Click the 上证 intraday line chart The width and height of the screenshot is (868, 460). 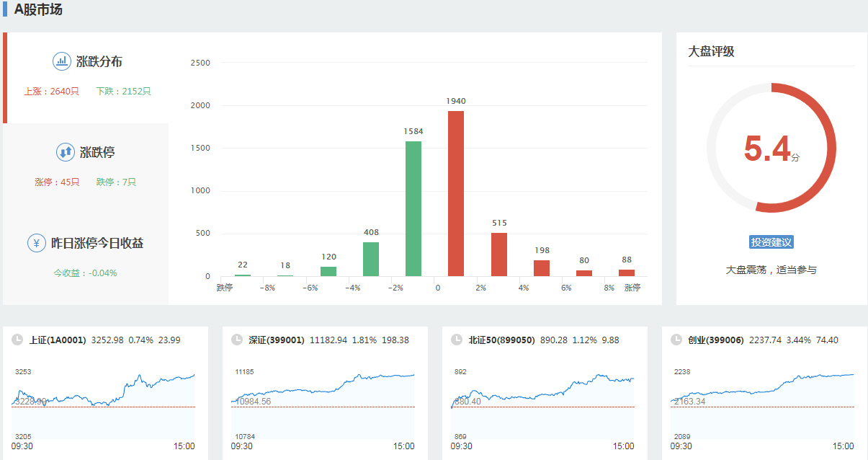click(103, 404)
